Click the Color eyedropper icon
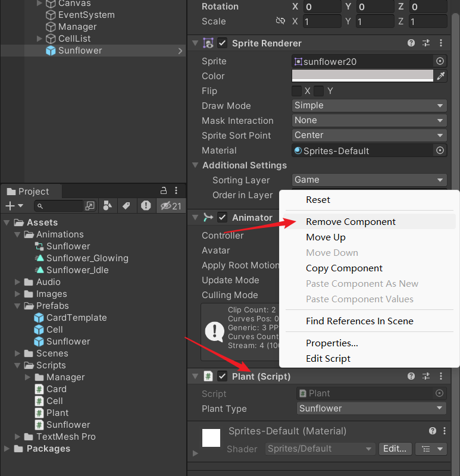 click(440, 76)
